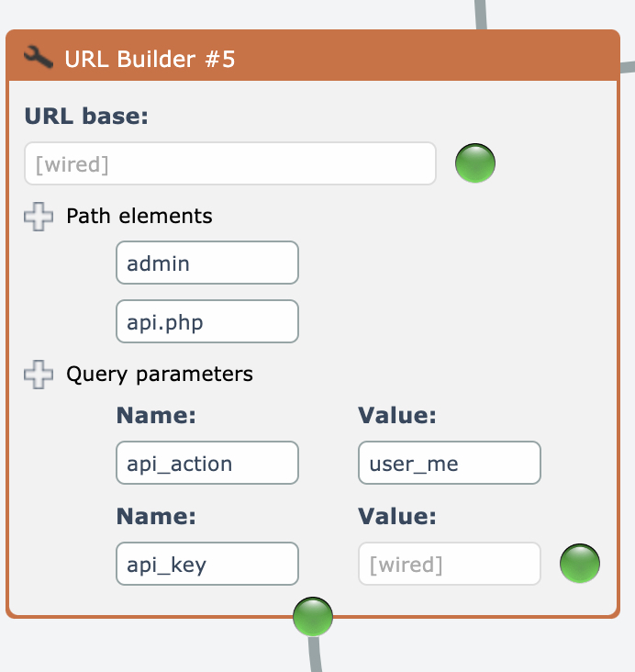Select the 'URL Builder #5' title bar
This screenshot has width=635, height=672.
[x=312, y=60]
